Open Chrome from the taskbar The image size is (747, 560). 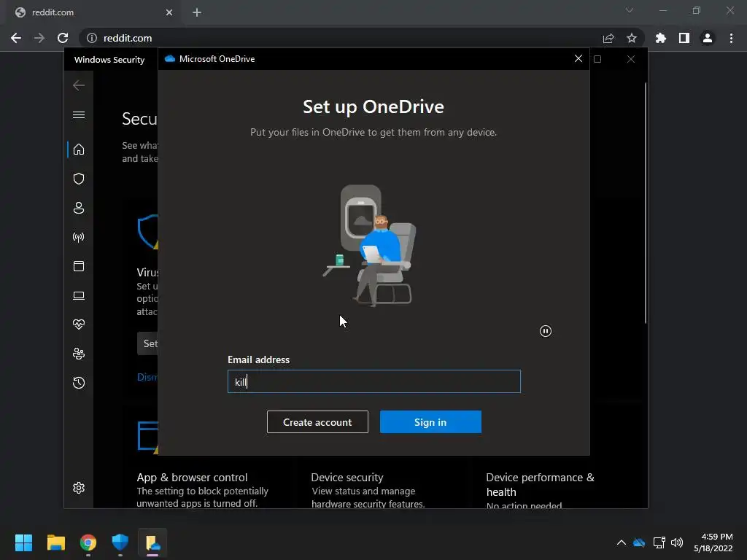tap(88, 542)
